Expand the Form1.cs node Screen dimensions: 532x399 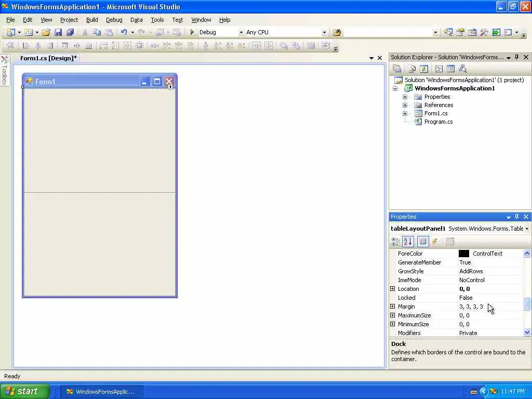click(x=405, y=113)
